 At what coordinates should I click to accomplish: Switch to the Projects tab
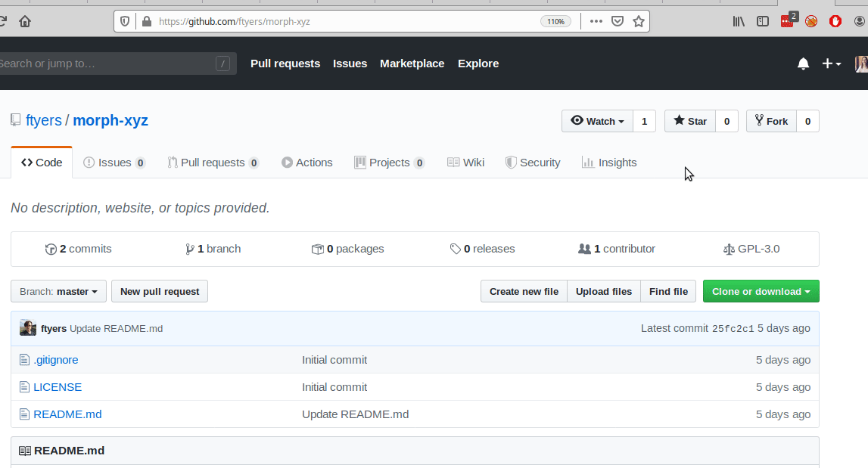coord(389,163)
